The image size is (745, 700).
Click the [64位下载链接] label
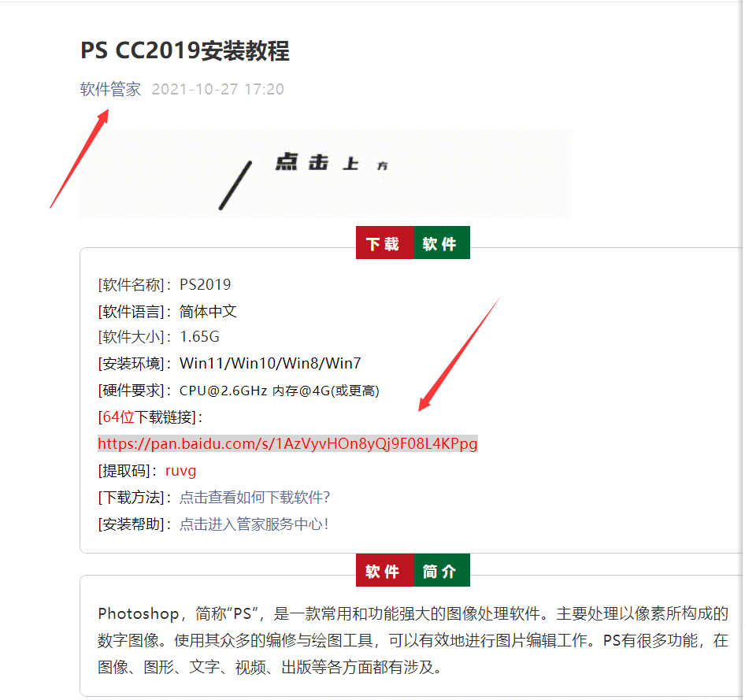pos(150,417)
